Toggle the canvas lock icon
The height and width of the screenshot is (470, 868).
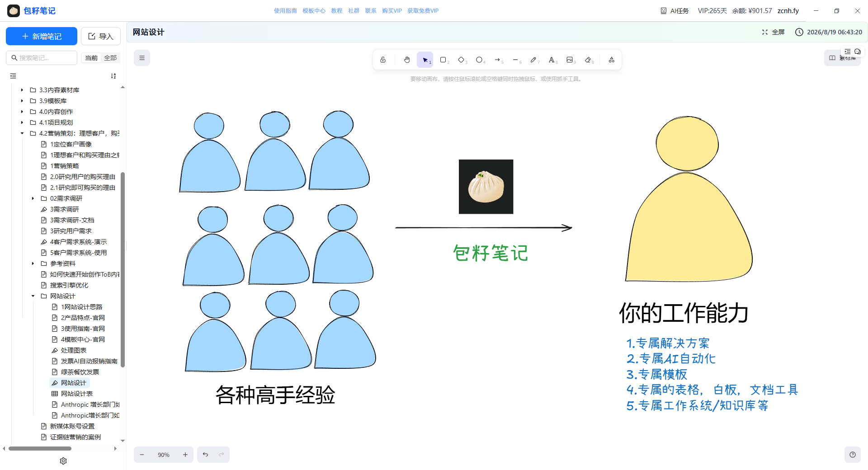(383, 60)
